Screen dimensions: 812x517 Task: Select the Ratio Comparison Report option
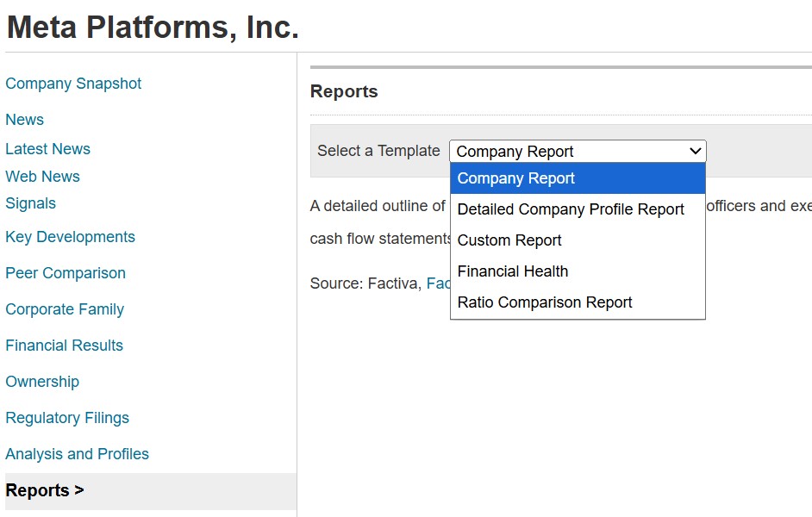(544, 302)
